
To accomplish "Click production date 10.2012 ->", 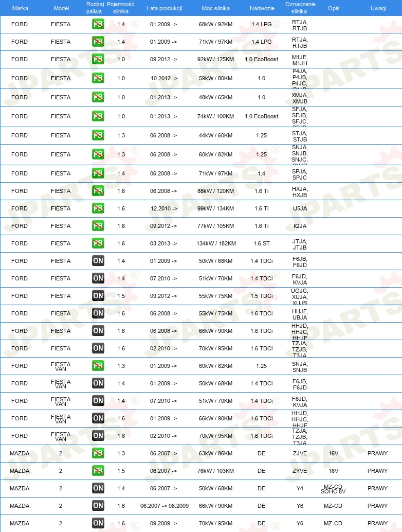I will (164, 78).
